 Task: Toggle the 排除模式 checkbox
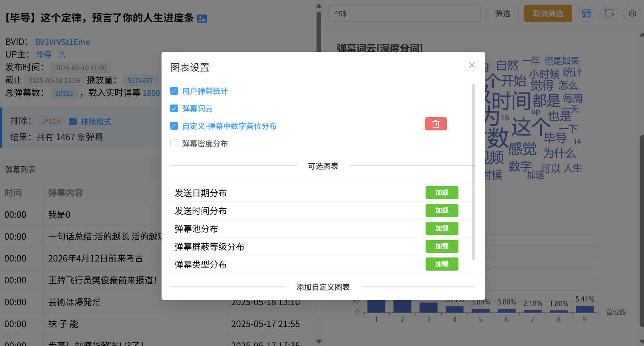[x=73, y=122]
